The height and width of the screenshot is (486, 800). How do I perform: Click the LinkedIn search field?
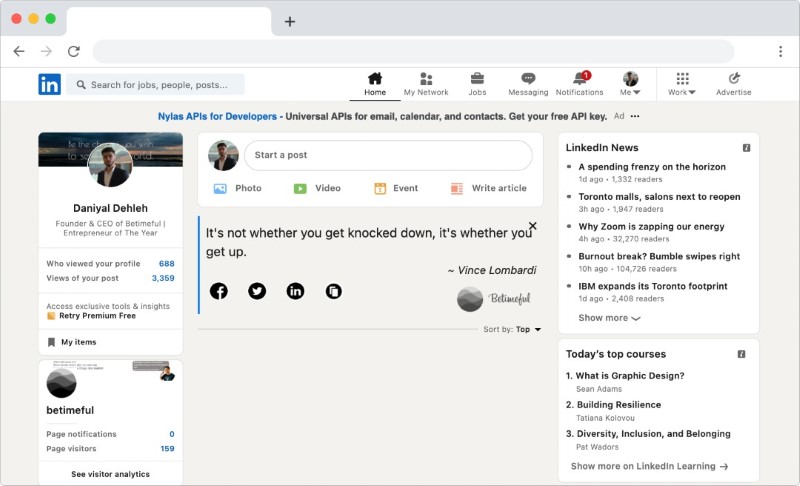(x=156, y=85)
